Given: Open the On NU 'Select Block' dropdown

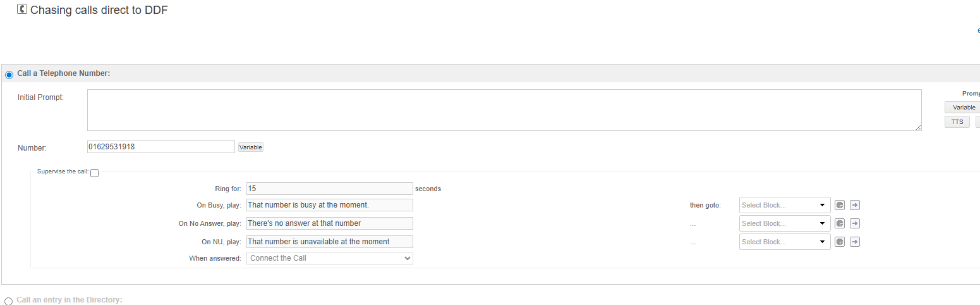Looking at the screenshot, I should click(784, 242).
